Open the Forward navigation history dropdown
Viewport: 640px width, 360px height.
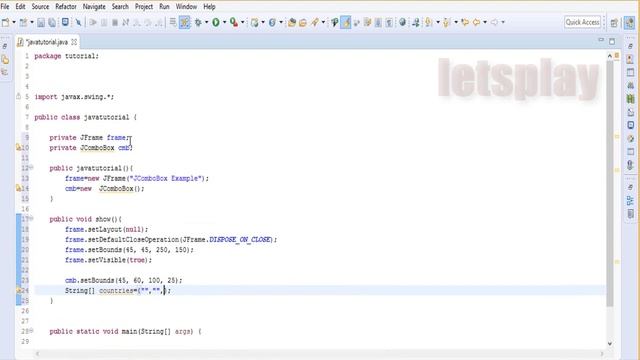(x=502, y=22)
